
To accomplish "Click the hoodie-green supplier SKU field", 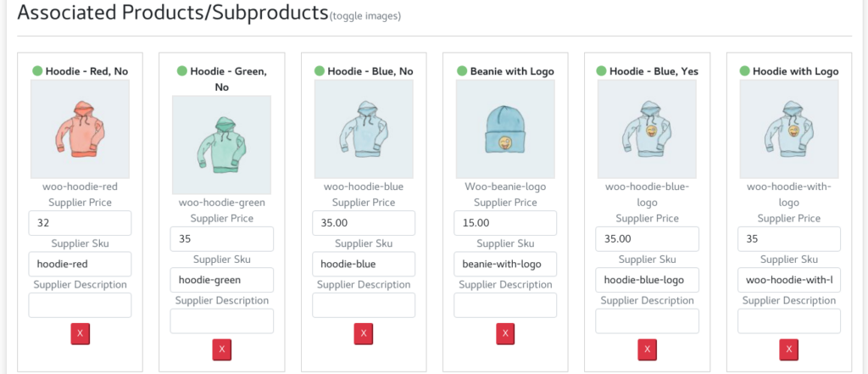I will [222, 280].
